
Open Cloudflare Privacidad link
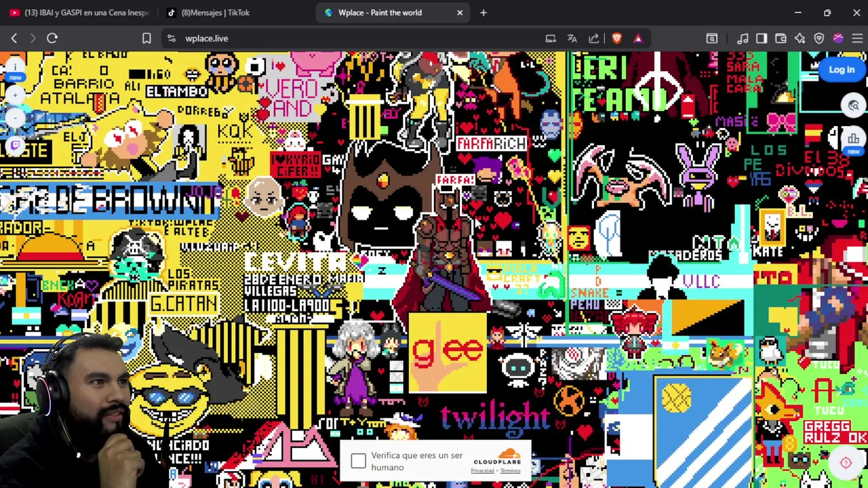[x=482, y=470]
